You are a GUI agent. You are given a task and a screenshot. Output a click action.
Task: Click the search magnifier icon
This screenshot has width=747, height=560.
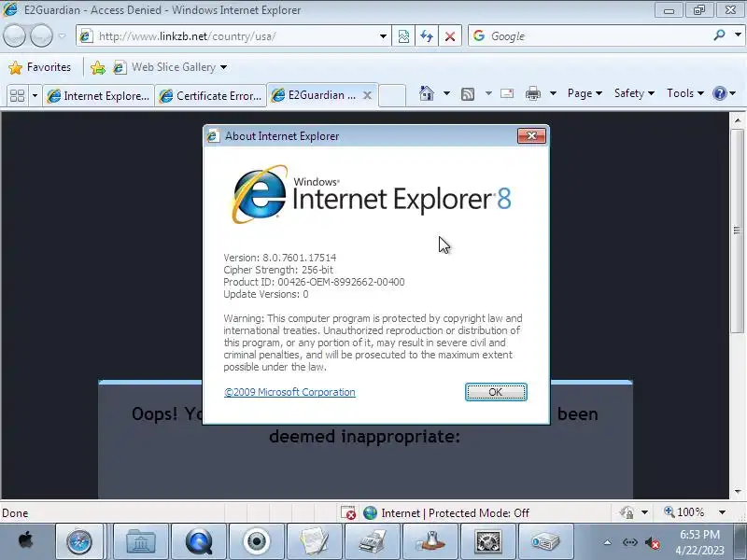pos(719,35)
